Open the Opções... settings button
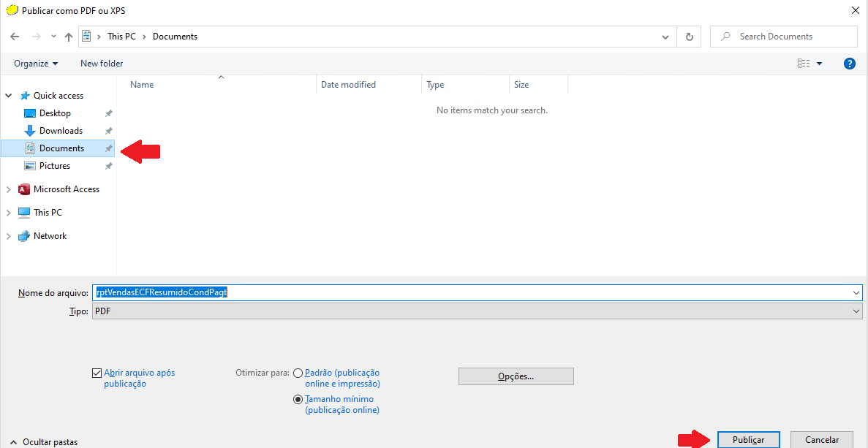 pos(516,376)
